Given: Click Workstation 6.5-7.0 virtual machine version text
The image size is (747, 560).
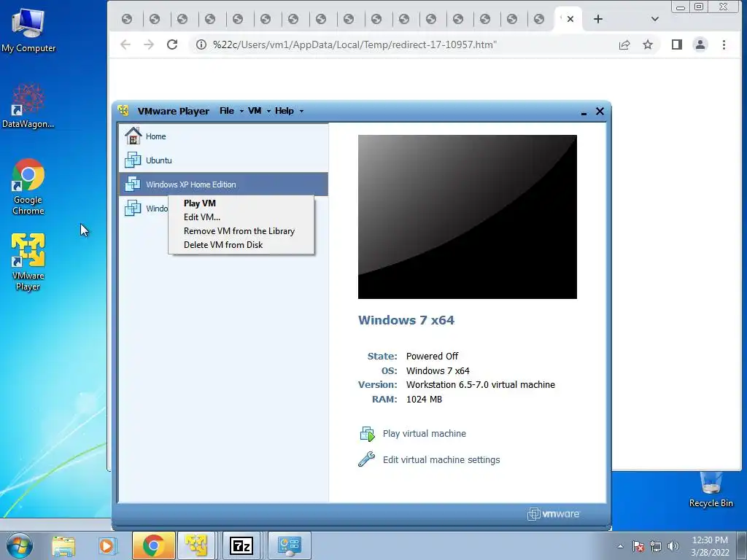Looking at the screenshot, I should click(480, 384).
